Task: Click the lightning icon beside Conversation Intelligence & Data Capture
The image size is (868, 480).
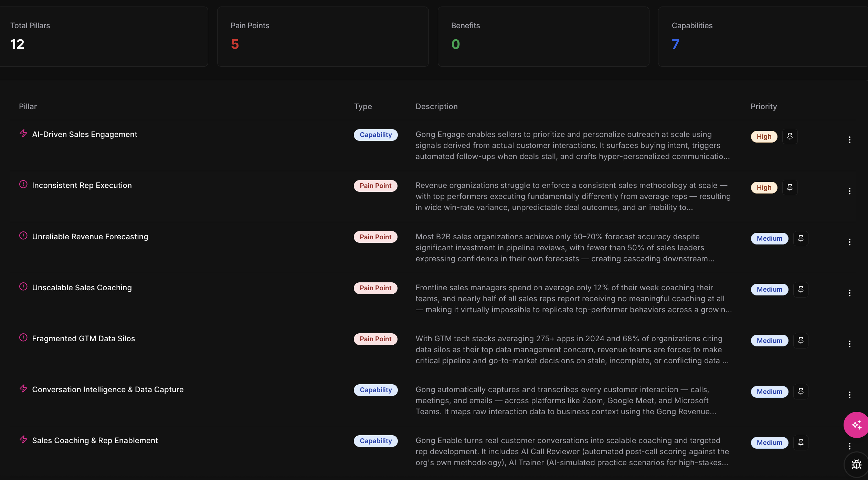Action: pyautogui.click(x=23, y=388)
